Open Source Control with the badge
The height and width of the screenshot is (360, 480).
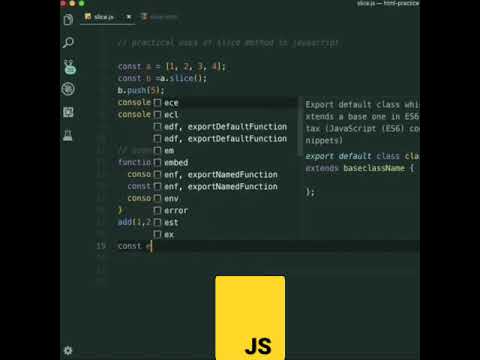click(69, 67)
